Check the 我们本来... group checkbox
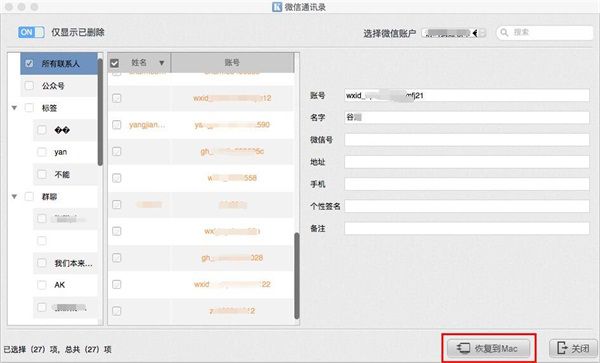This screenshot has width=600, height=363. coord(42,263)
